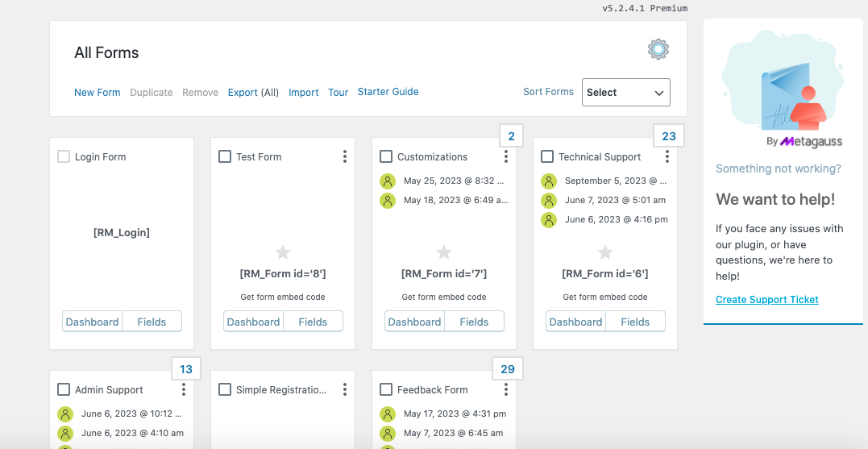Click Import in the forms toolbar
Screen dimensions: 868x449
304,93
